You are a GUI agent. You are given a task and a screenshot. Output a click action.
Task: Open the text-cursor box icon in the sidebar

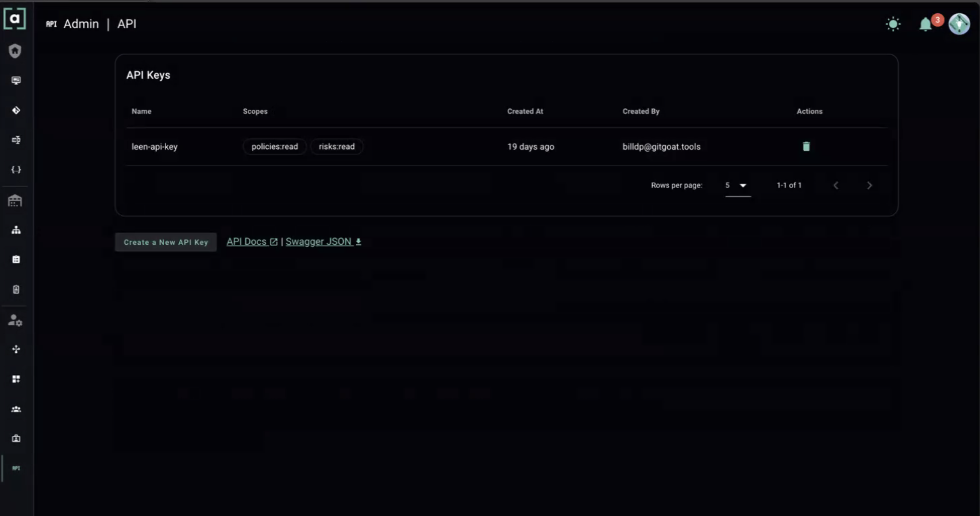pos(16,140)
